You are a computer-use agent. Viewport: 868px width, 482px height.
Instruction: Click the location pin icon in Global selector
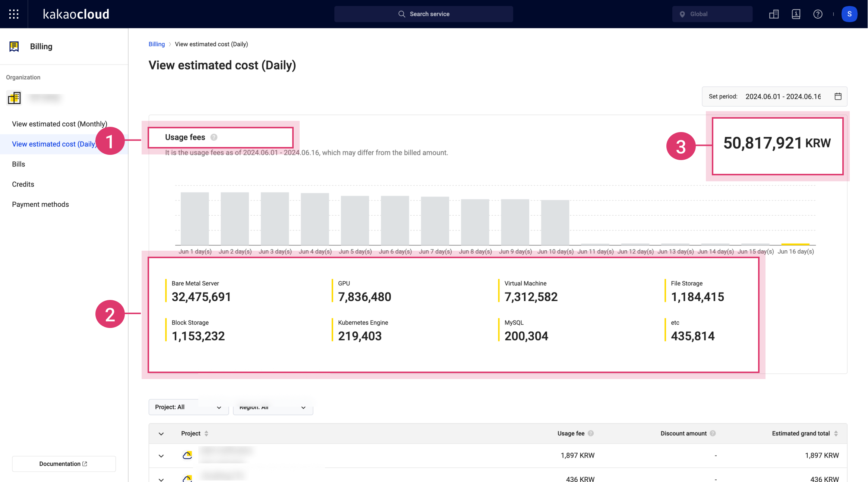tap(682, 14)
